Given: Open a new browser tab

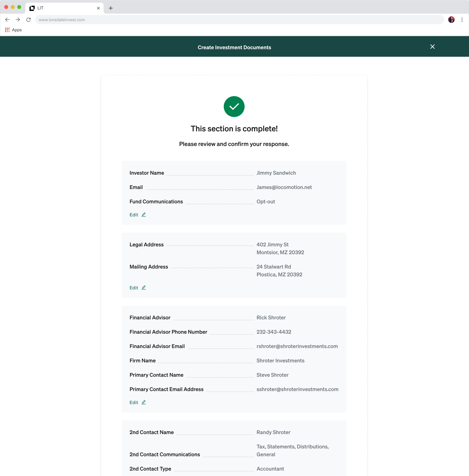Looking at the screenshot, I should pyautogui.click(x=111, y=8).
